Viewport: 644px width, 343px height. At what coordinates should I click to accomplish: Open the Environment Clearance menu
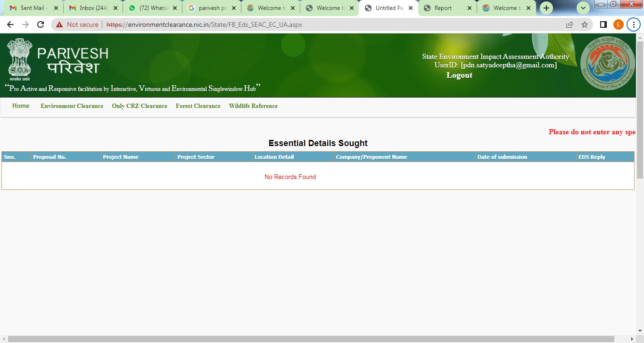point(71,106)
